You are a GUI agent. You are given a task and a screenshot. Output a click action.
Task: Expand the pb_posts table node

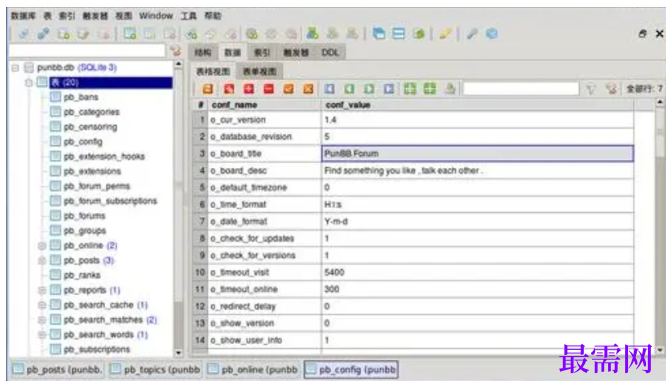[x=42, y=260]
